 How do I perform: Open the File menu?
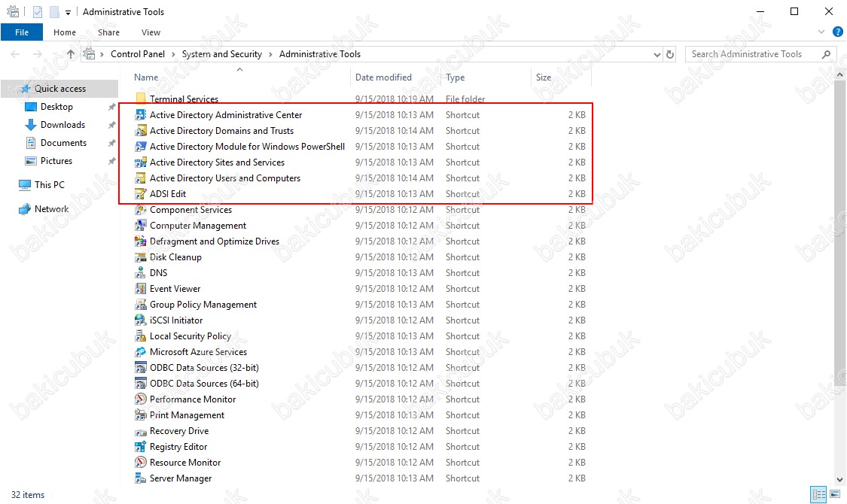tap(22, 32)
